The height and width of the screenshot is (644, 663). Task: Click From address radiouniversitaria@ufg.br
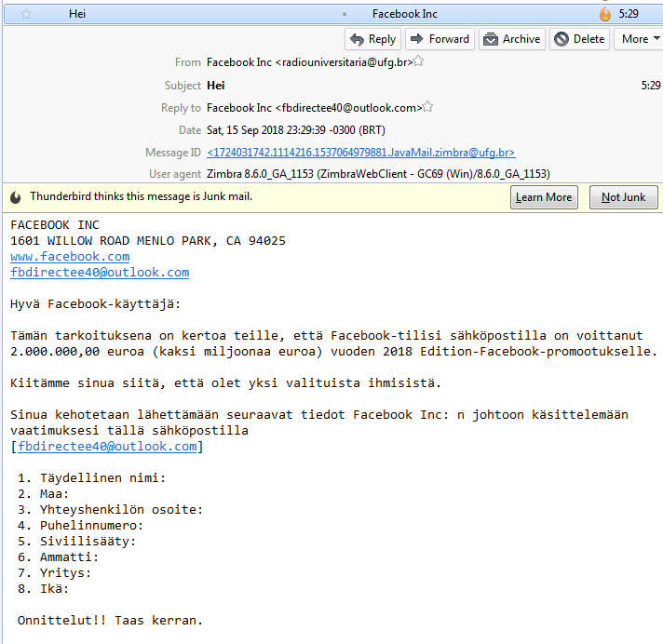tap(309, 62)
